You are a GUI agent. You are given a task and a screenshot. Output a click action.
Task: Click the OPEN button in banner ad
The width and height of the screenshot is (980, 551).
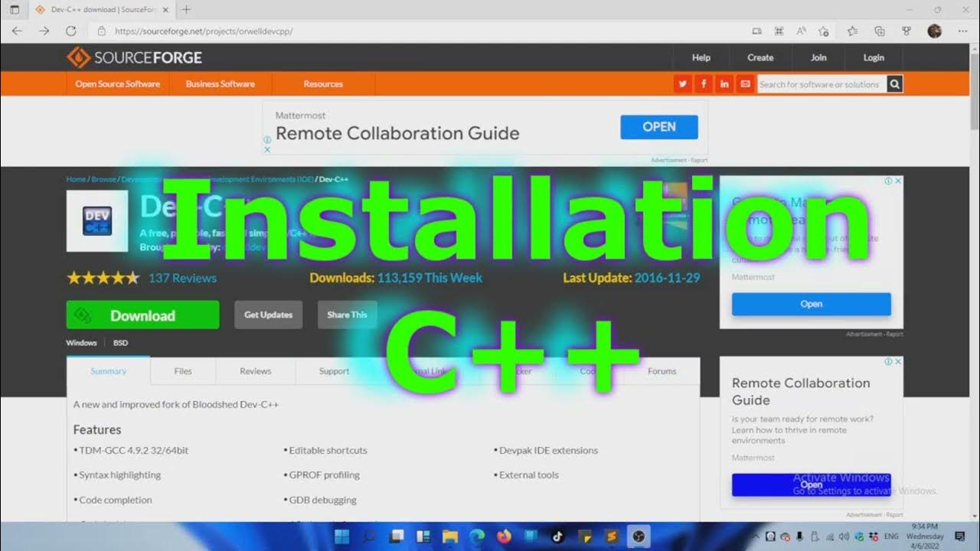(x=659, y=127)
